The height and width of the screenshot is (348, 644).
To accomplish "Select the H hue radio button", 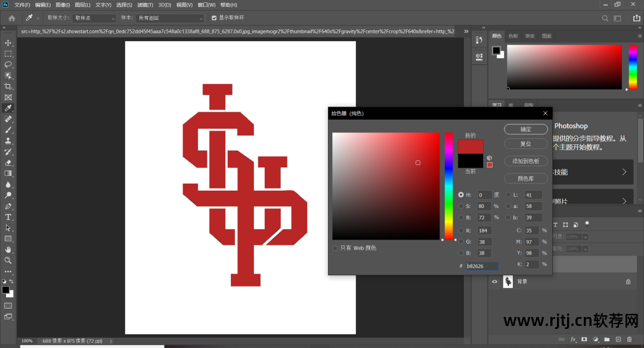I will tap(461, 195).
